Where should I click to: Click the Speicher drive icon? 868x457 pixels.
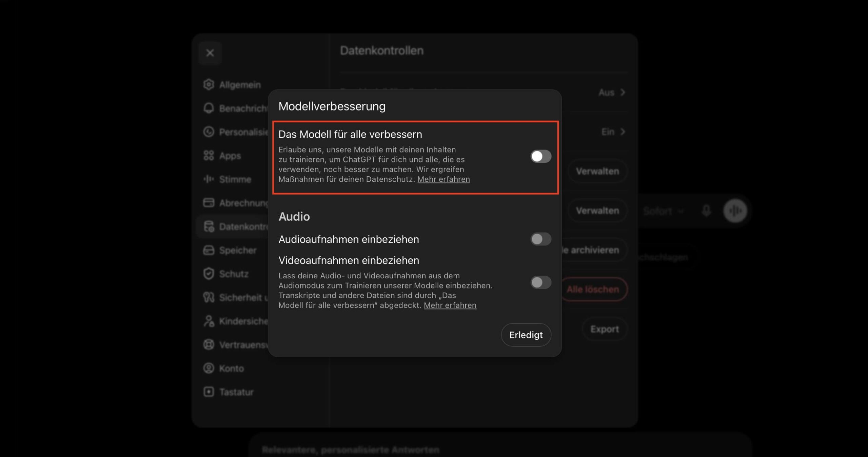(209, 250)
